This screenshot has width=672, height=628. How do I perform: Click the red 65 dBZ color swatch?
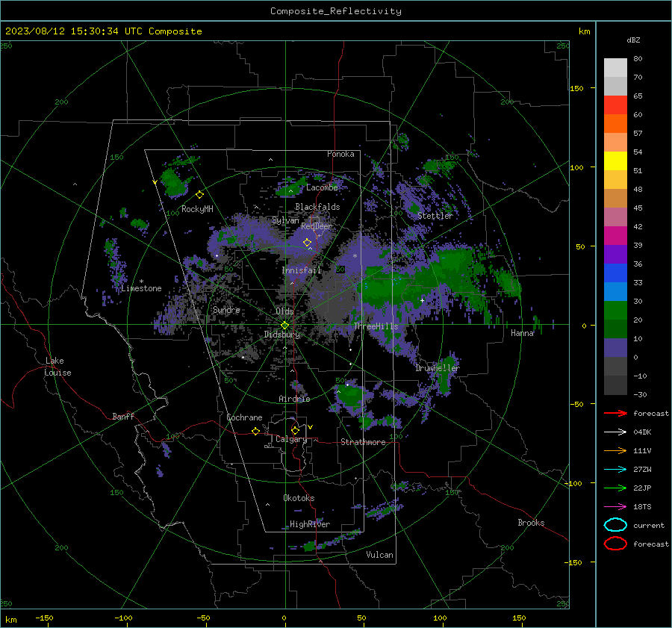(615, 105)
